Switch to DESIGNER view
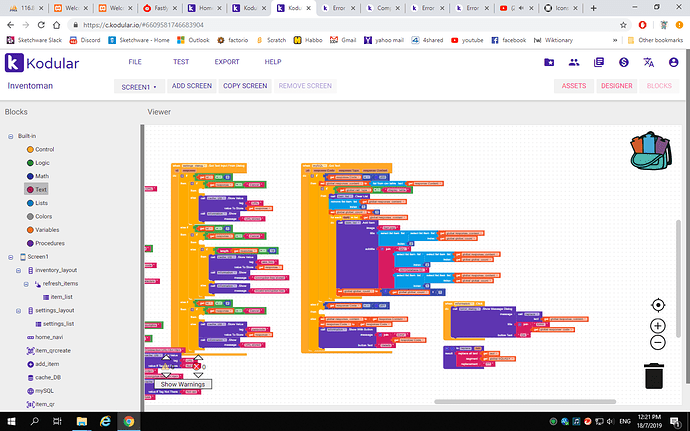This screenshot has height=431, width=690. click(617, 86)
